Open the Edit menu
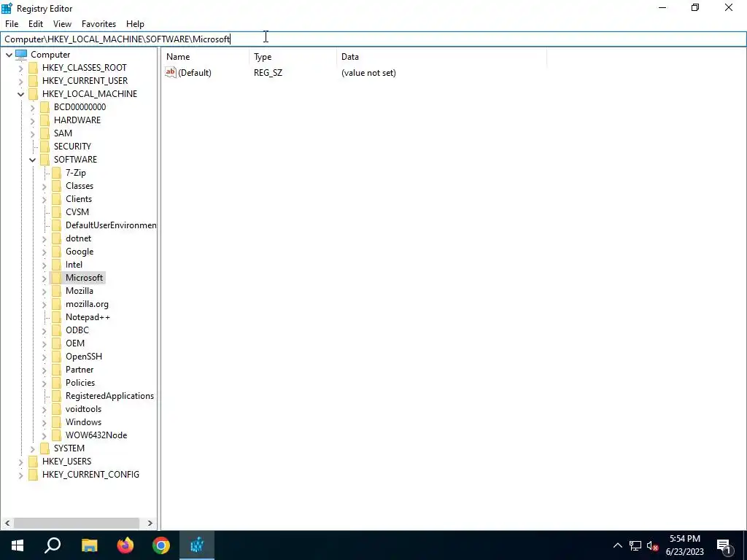The height and width of the screenshot is (560, 747). (x=36, y=24)
